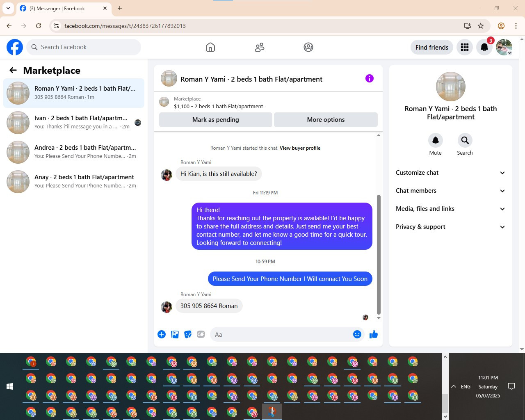Select 'Please Send Your Phone Number' message bubble
The image size is (525, 420).
click(x=290, y=279)
